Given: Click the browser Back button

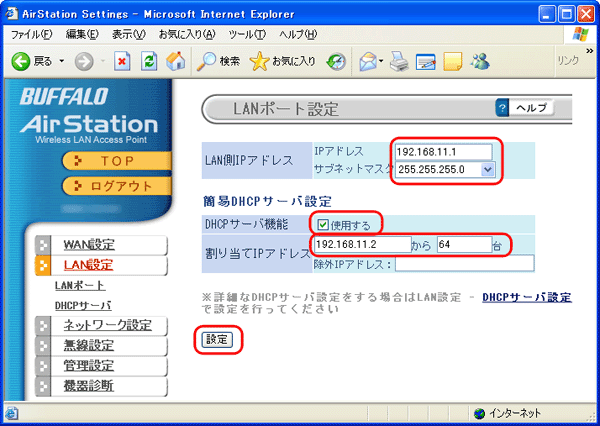Looking at the screenshot, I should pyautogui.click(x=32, y=61).
